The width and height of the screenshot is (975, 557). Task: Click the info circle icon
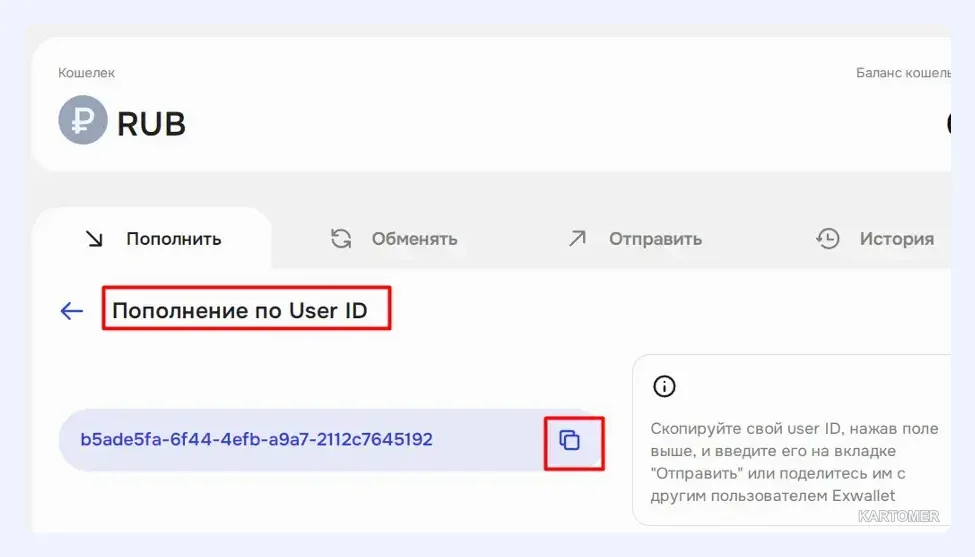coord(664,387)
